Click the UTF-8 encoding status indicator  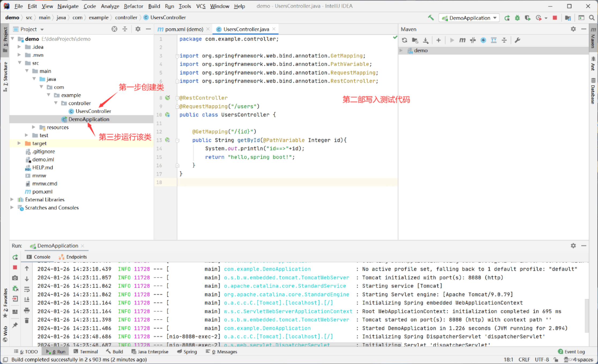point(541,359)
